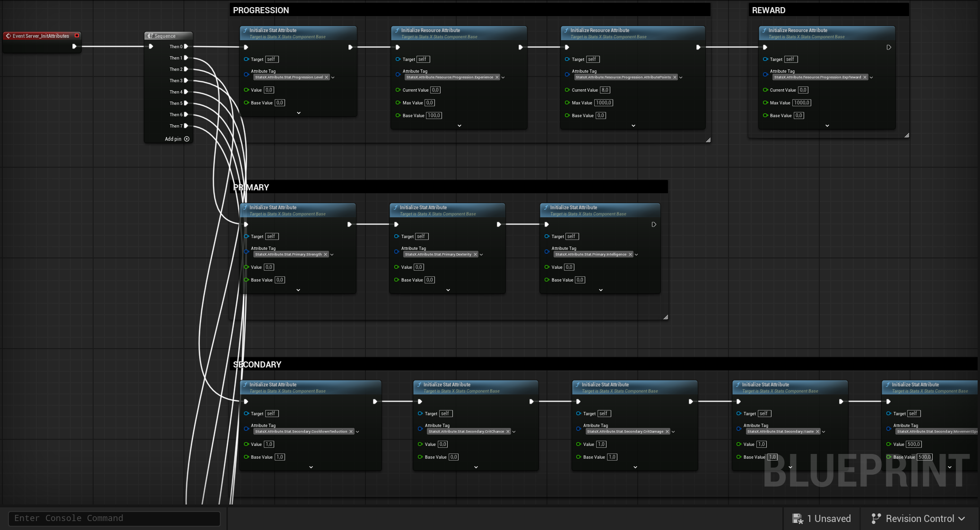Open the ExpReward Attribute Tag dropdown
This screenshot has width=980, height=530.
point(871,77)
